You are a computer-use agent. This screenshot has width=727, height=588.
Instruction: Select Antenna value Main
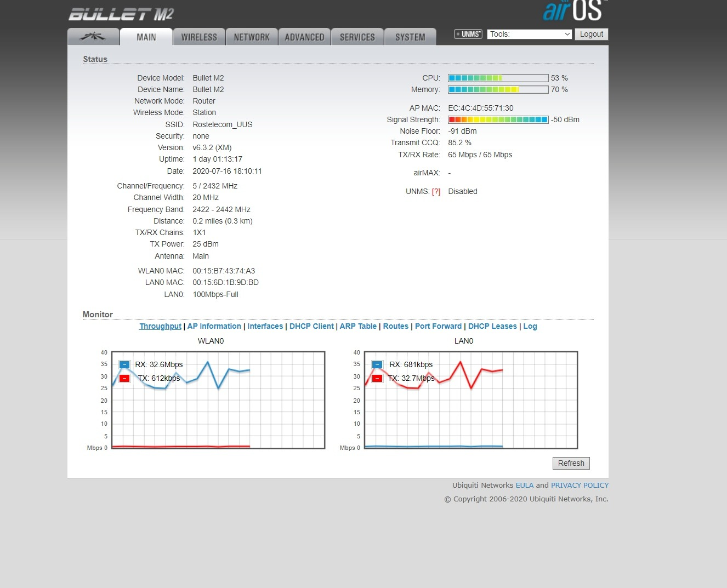coord(201,256)
